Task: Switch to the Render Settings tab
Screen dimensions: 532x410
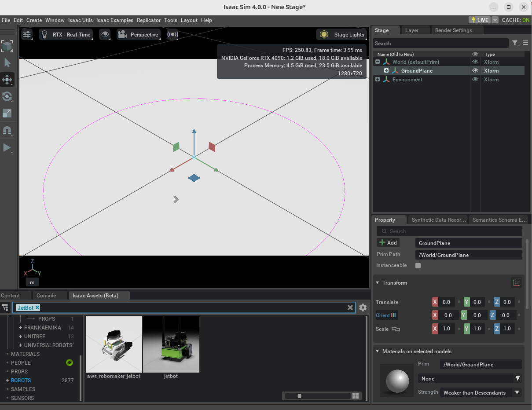Action: tap(453, 30)
